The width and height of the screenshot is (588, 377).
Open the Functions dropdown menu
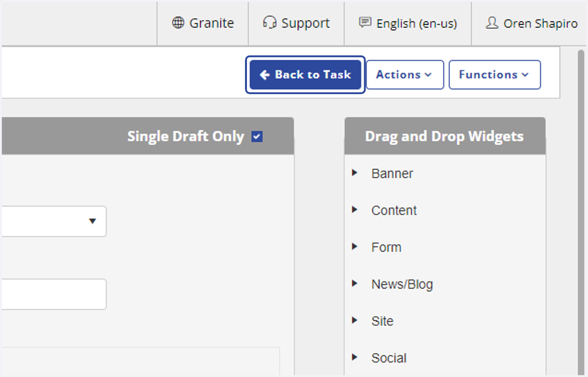pyautogui.click(x=495, y=75)
